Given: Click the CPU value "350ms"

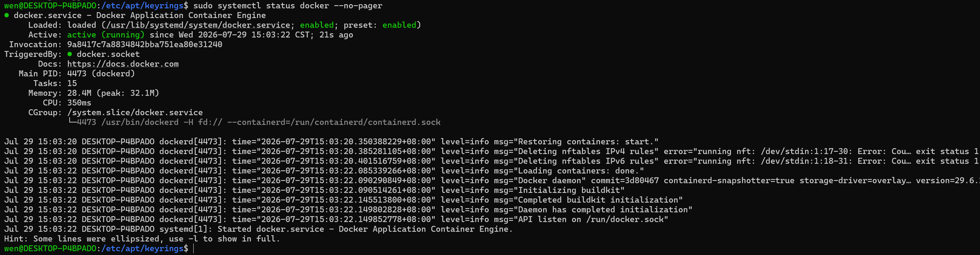Looking at the screenshot, I should 79,103.
